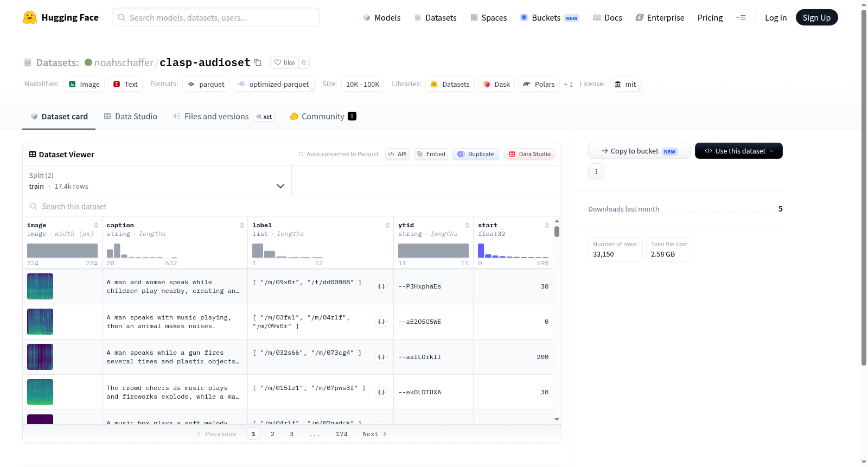This screenshot has height=467, width=868.
Task: Click the Log In link
Action: tap(776, 17)
